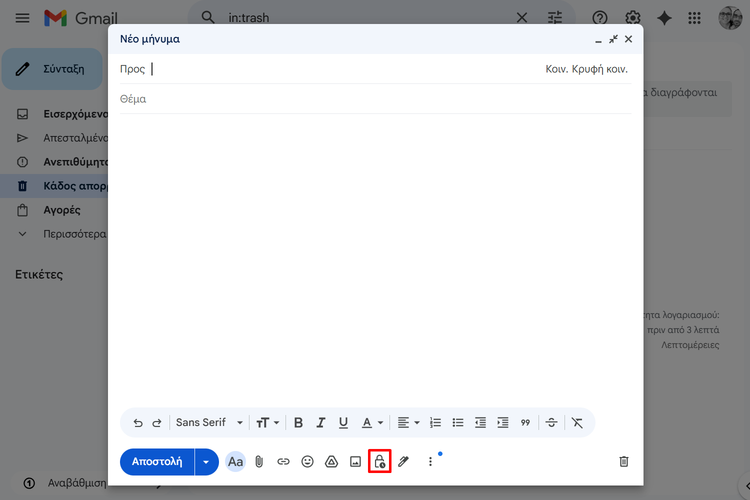Insert a bulleted list
This screenshot has height=500, width=750.
458,423
